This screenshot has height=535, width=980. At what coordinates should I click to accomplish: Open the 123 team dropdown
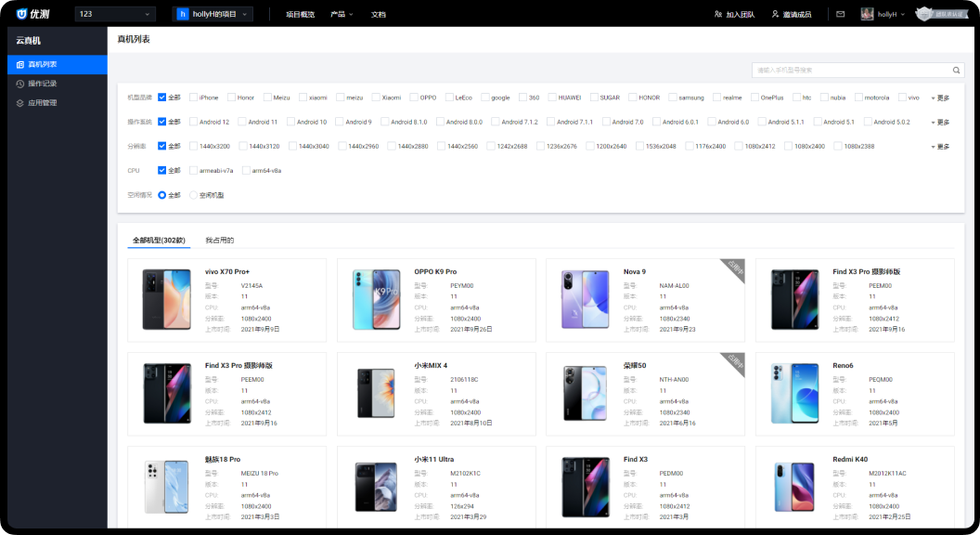pos(115,14)
